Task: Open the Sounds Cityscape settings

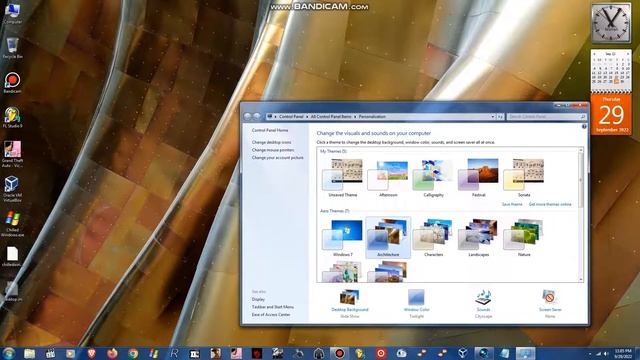Action: (483, 304)
